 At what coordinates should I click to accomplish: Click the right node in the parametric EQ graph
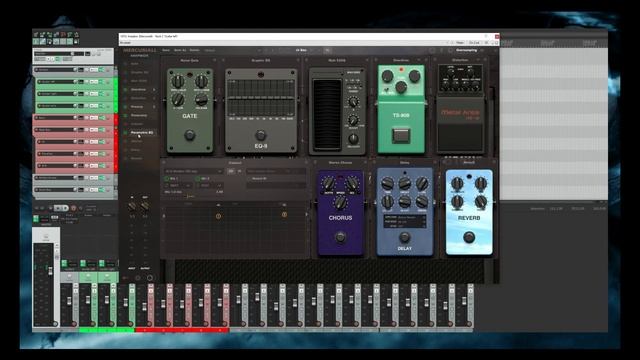[284, 214]
